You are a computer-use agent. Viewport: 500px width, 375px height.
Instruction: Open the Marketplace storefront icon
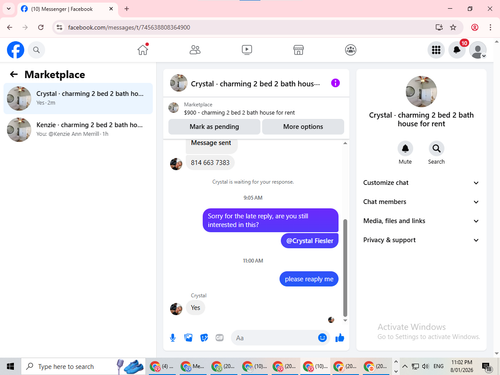298,50
